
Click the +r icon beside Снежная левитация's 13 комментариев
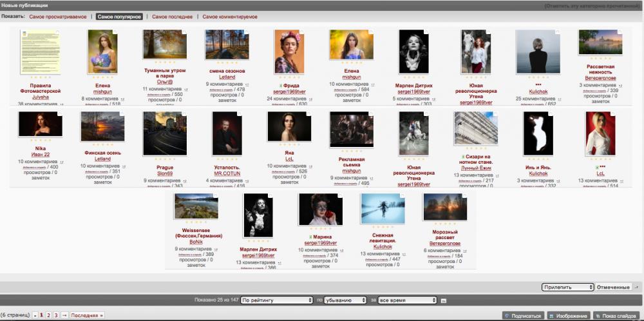click(x=404, y=254)
